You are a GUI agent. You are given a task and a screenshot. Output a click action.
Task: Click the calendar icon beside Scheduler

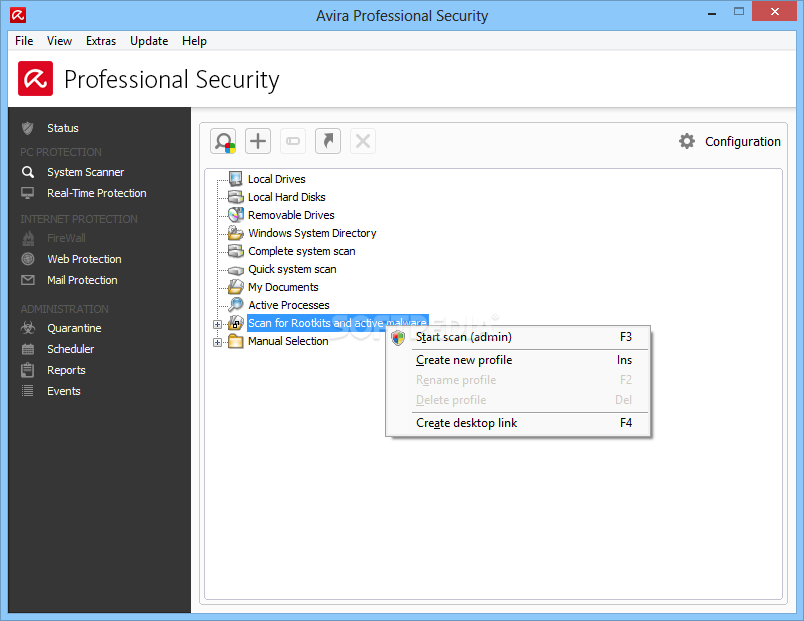[28, 349]
